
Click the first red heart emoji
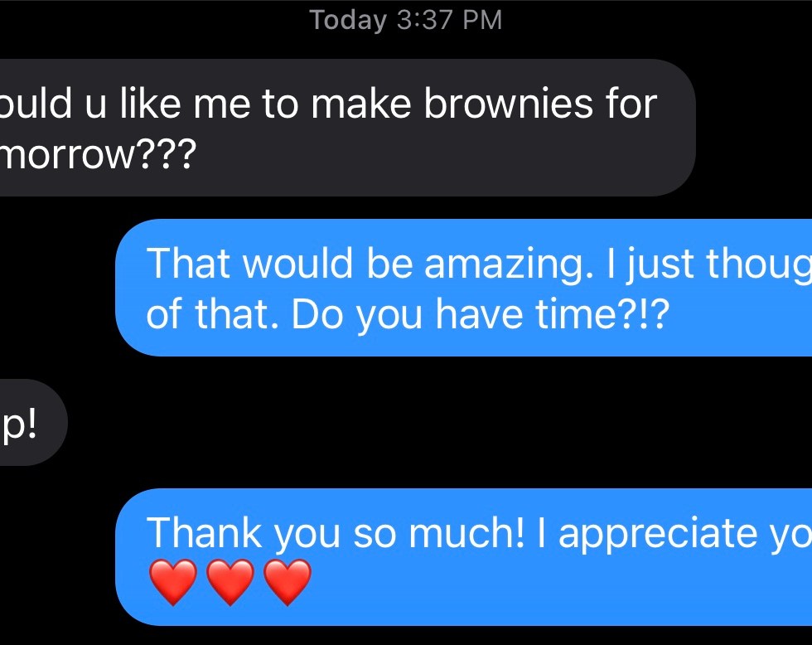click(173, 582)
